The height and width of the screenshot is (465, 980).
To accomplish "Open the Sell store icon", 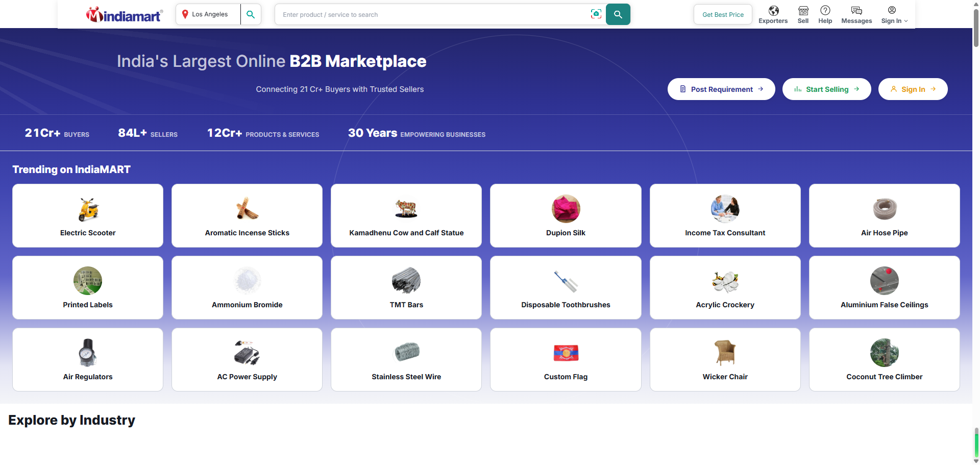I will (x=803, y=11).
